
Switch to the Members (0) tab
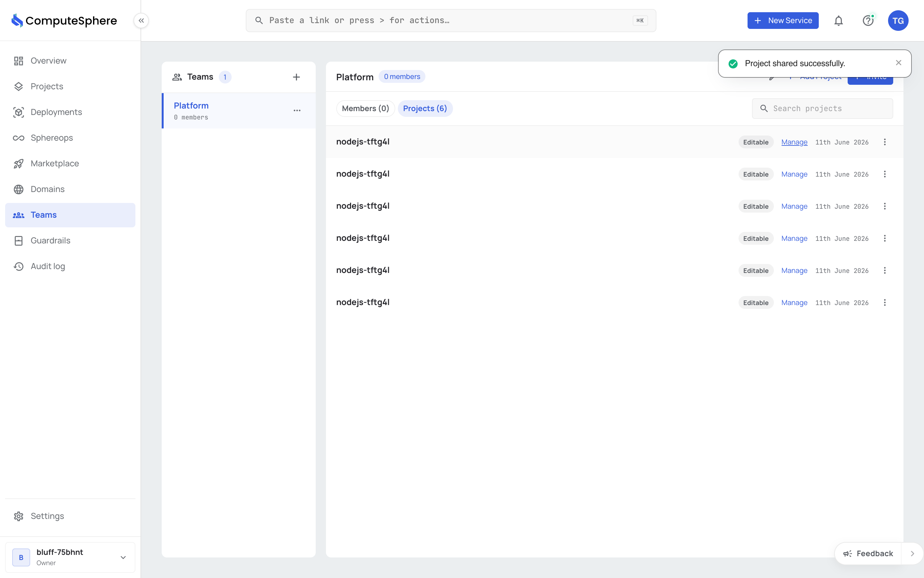[365, 109]
